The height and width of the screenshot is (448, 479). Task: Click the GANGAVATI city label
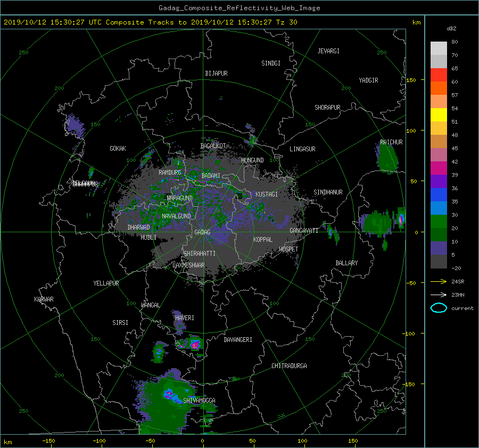tap(304, 230)
